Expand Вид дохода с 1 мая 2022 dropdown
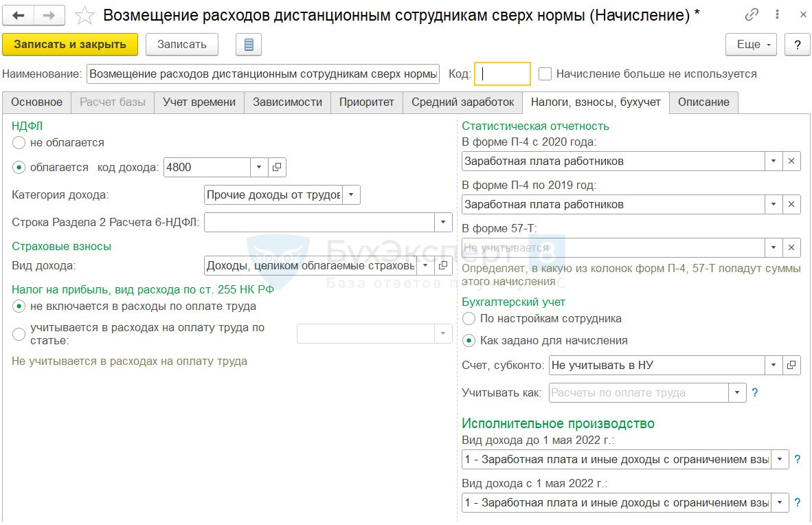Viewport: 812px width, 525px height. pos(780,503)
